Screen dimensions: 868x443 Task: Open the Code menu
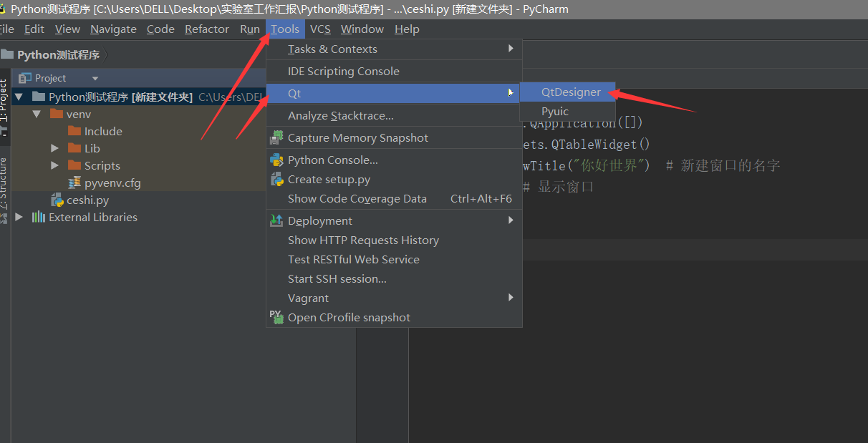(x=160, y=29)
